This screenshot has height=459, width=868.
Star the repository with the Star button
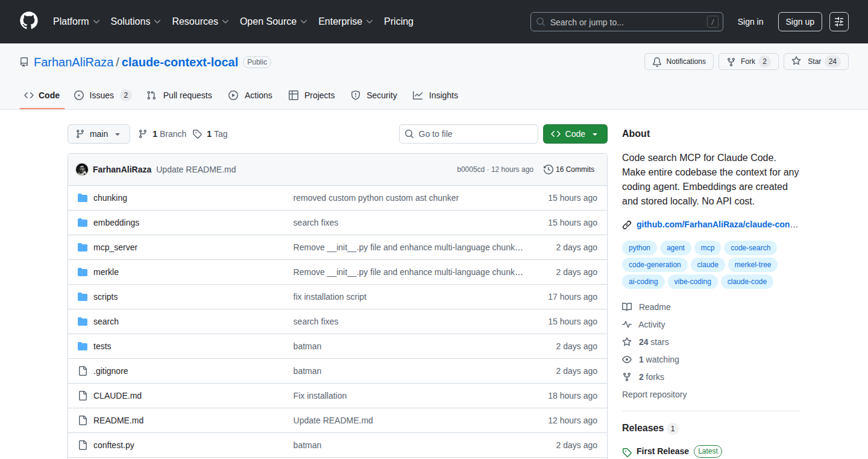tap(816, 62)
